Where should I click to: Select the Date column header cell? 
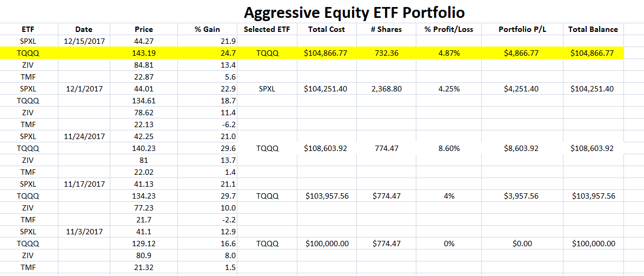tap(84, 29)
